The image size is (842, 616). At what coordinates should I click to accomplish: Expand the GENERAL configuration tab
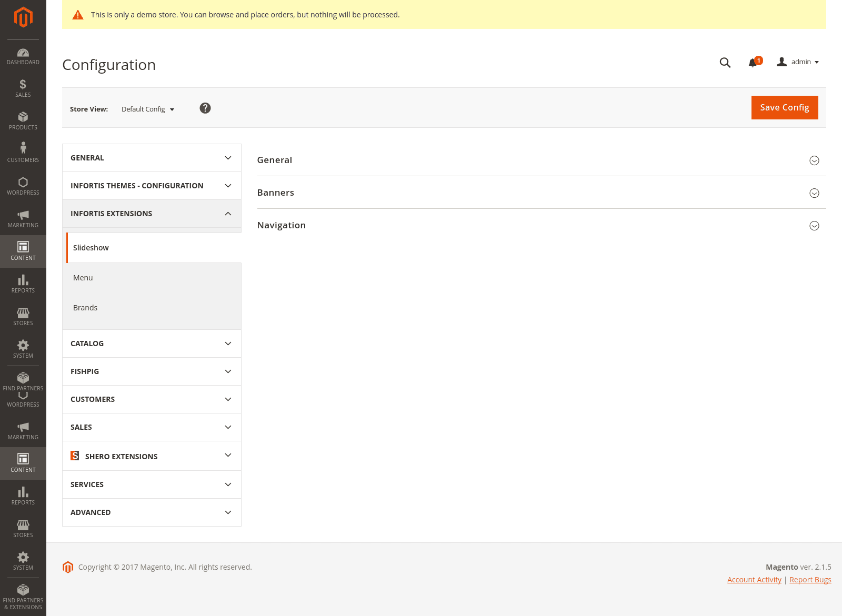click(152, 158)
